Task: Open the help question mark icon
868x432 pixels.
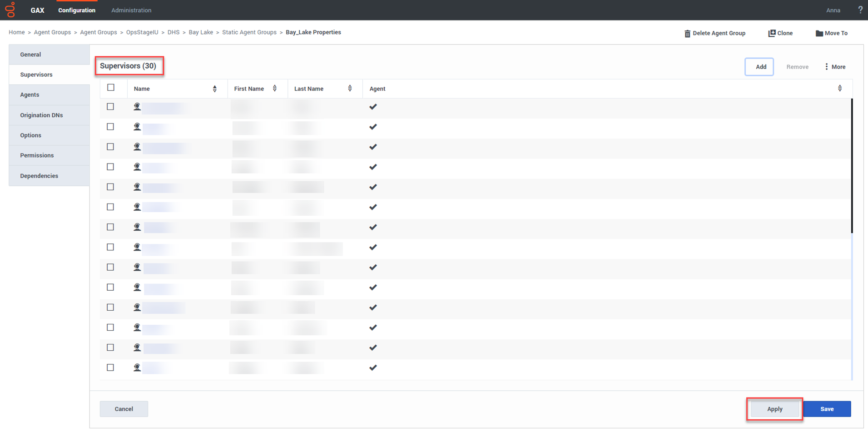Action: click(x=860, y=10)
